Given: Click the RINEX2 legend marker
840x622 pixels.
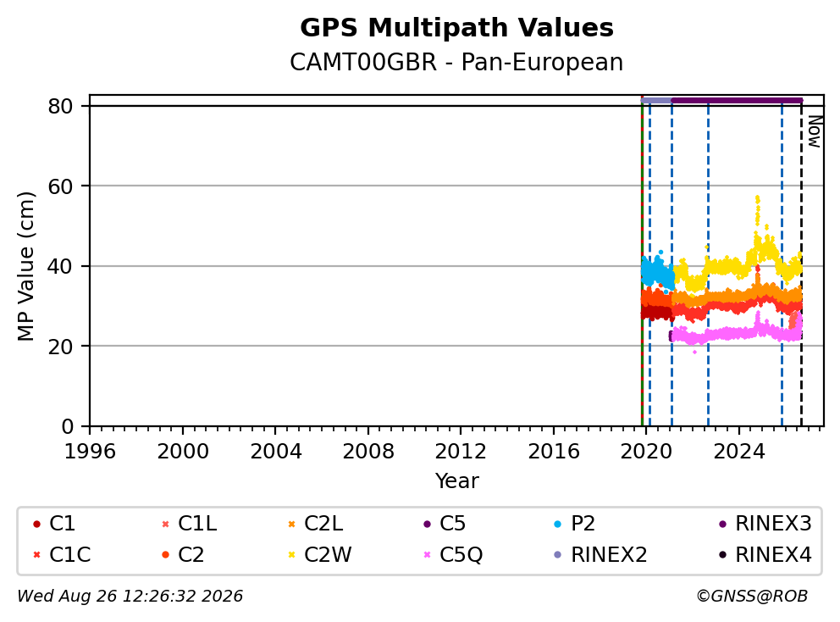Looking at the screenshot, I should point(558,555).
